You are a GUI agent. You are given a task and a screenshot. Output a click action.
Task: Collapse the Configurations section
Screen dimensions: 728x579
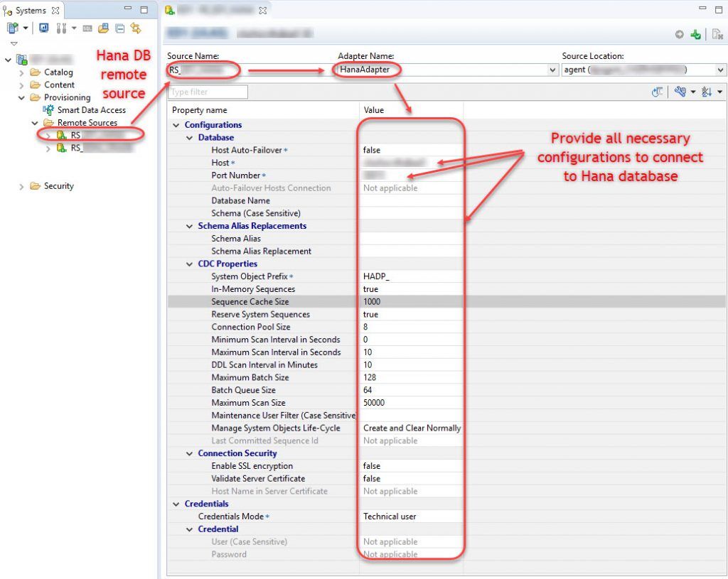(x=176, y=125)
